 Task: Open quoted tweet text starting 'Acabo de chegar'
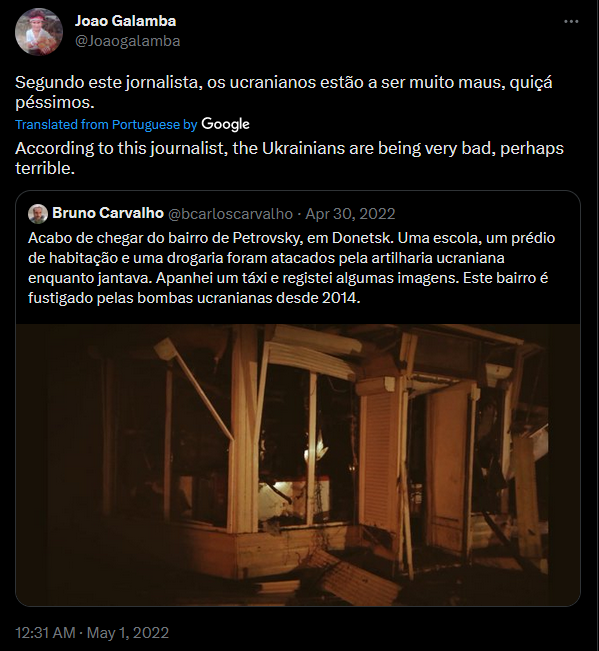tap(291, 268)
